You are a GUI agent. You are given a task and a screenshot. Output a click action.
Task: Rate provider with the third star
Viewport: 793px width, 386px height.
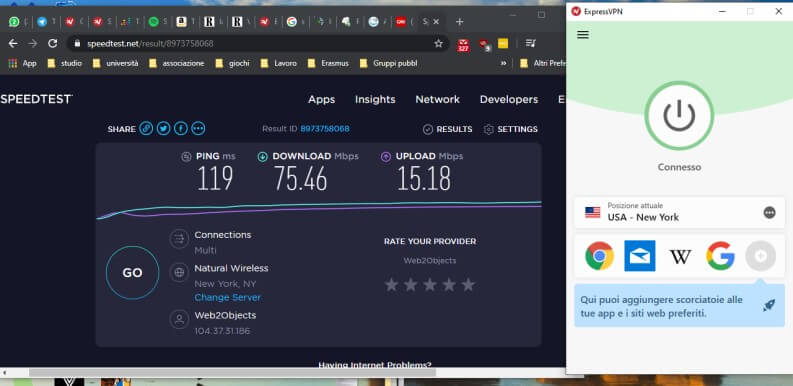click(x=430, y=284)
